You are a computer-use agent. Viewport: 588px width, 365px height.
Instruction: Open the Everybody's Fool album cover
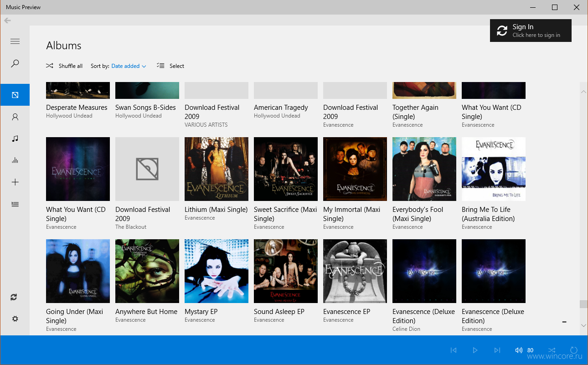tap(424, 169)
